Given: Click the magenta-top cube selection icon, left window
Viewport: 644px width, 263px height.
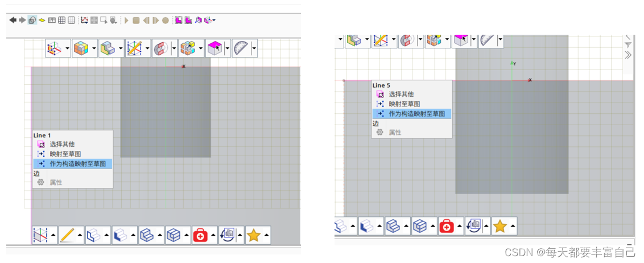Looking at the screenshot, I should coord(214,48).
